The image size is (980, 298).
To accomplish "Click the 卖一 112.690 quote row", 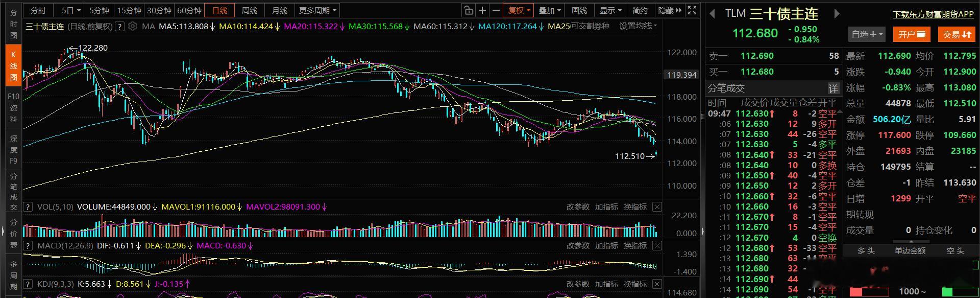I will coord(773,56).
